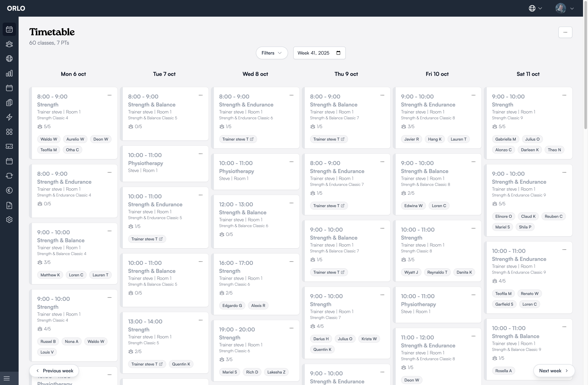Open the euro payments sidebar icon
Viewport: 588px width, 385px height.
tap(9, 190)
